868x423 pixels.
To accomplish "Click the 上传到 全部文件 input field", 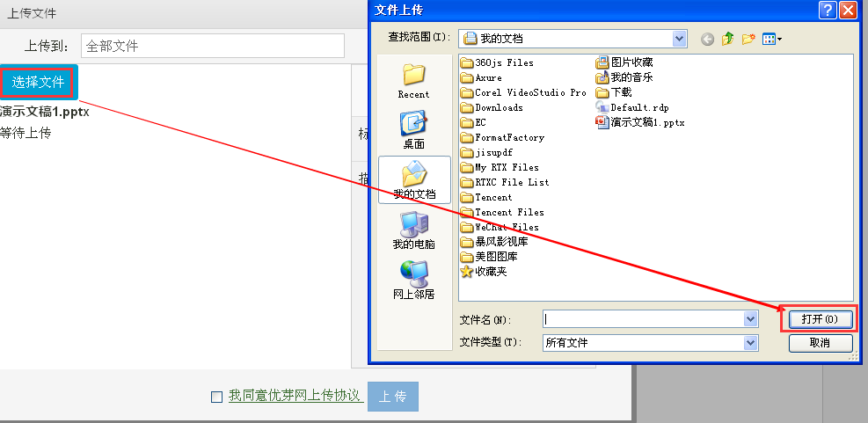I will [213, 46].
